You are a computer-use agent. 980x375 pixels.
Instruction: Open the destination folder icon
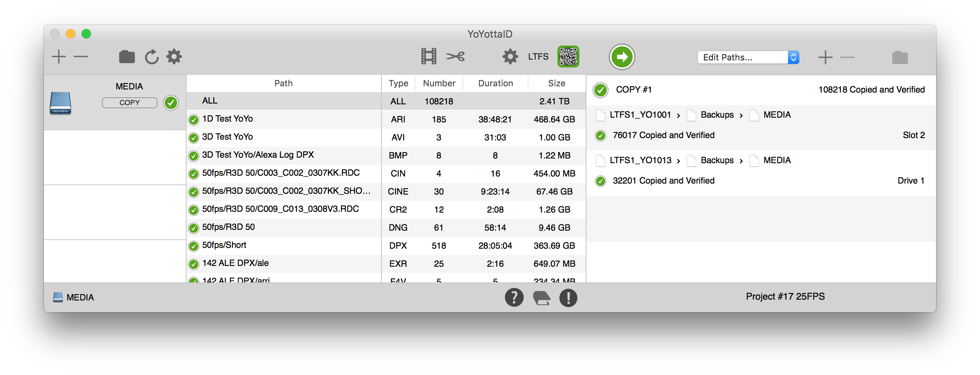900,58
